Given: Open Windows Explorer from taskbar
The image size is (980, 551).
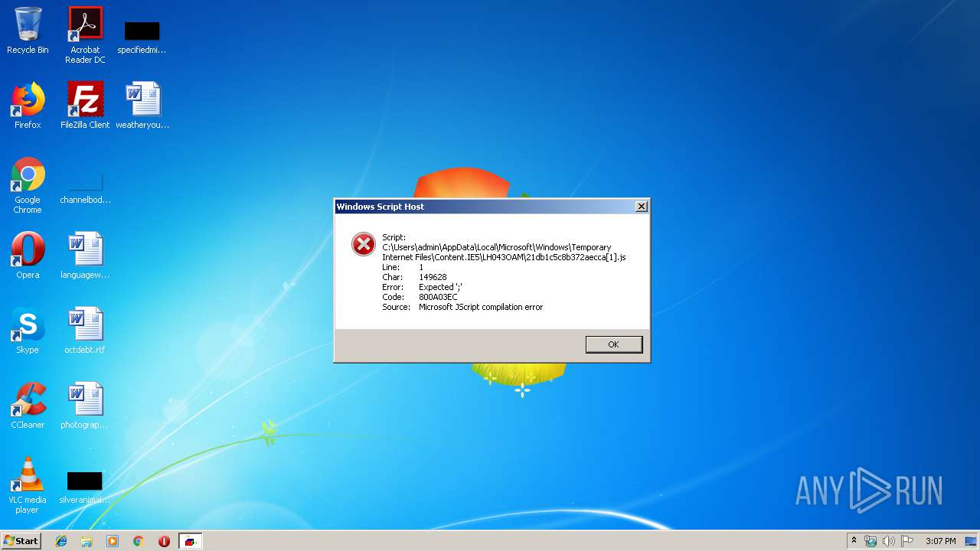Looking at the screenshot, I should [87, 541].
